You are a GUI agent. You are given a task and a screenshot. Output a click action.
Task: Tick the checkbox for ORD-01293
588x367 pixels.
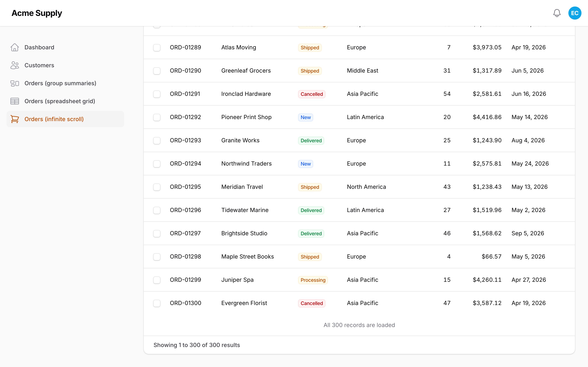(157, 140)
